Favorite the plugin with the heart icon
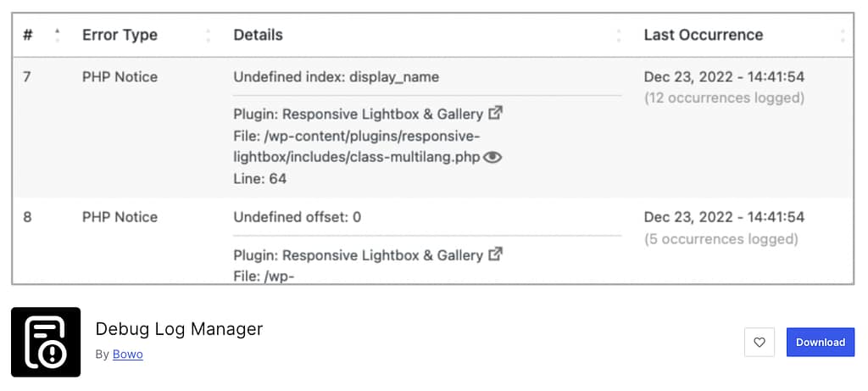 pos(759,342)
